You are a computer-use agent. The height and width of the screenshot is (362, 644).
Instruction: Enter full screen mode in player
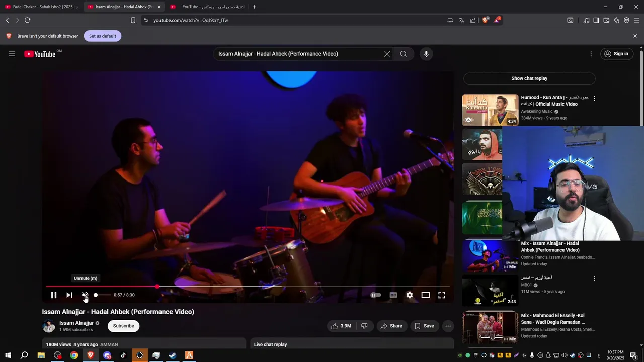(442, 295)
